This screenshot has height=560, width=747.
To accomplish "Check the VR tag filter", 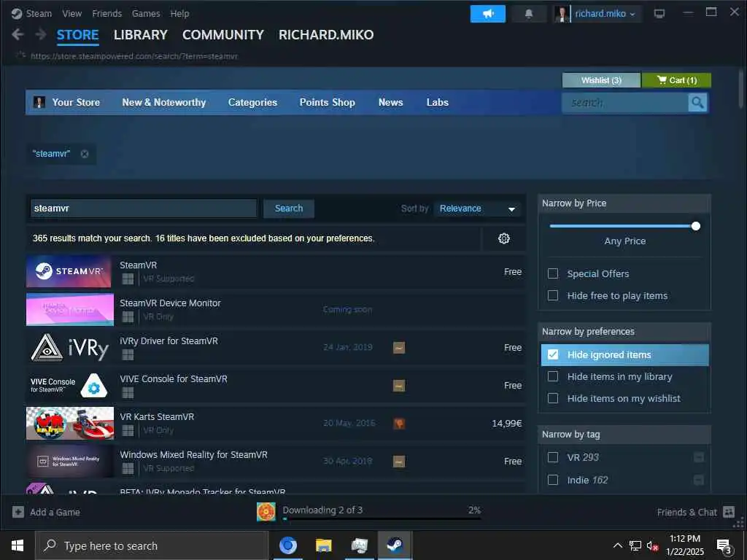I will [553, 457].
